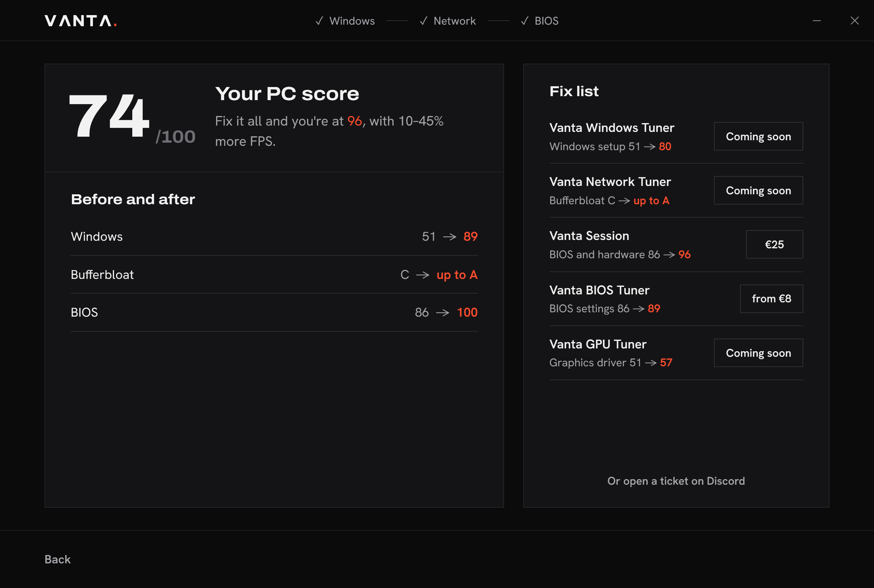This screenshot has height=588, width=874.
Task: Click 'BIOS and hardware 86 → 96' text
Action: pyautogui.click(x=620, y=254)
